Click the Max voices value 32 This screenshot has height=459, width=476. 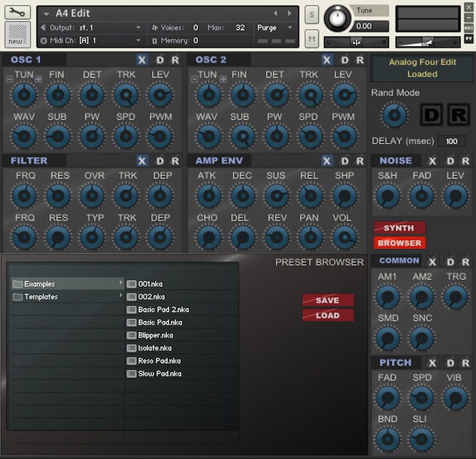pyautogui.click(x=240, y=28)
